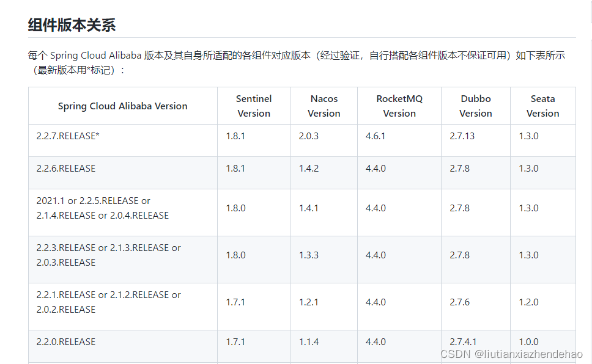Select Sentinel 1.8.1 in the 2.2.6.RELEASE row

235,169
